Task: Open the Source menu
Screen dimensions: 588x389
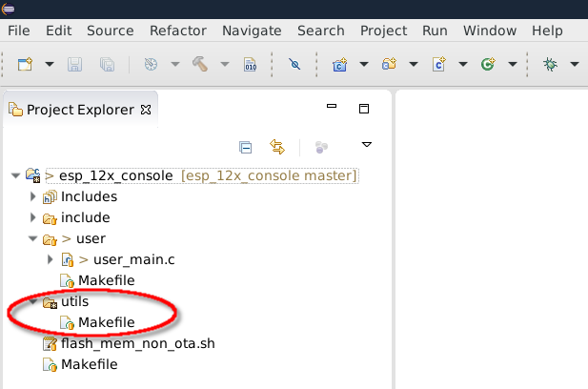Action: tap(111, 31)
